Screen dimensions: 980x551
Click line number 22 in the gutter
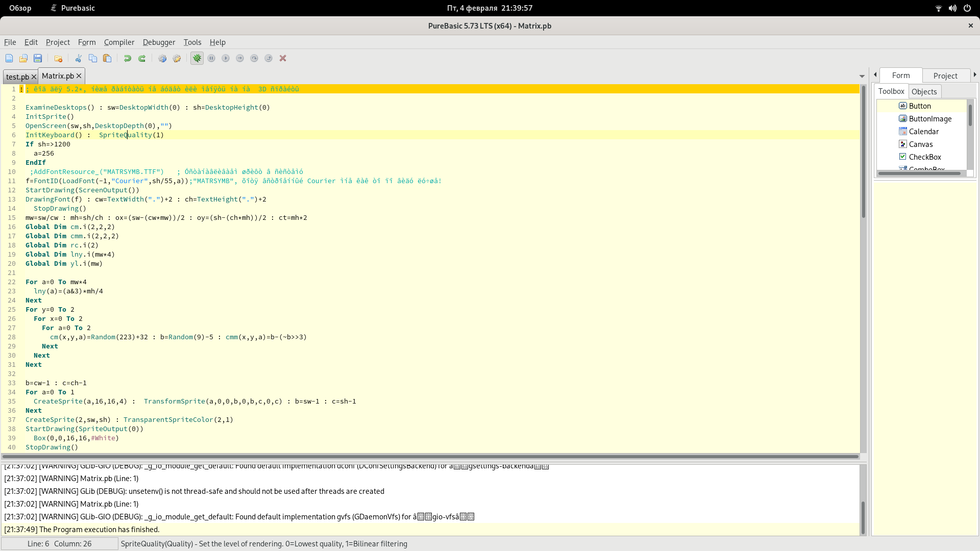[x=12, y=282]
